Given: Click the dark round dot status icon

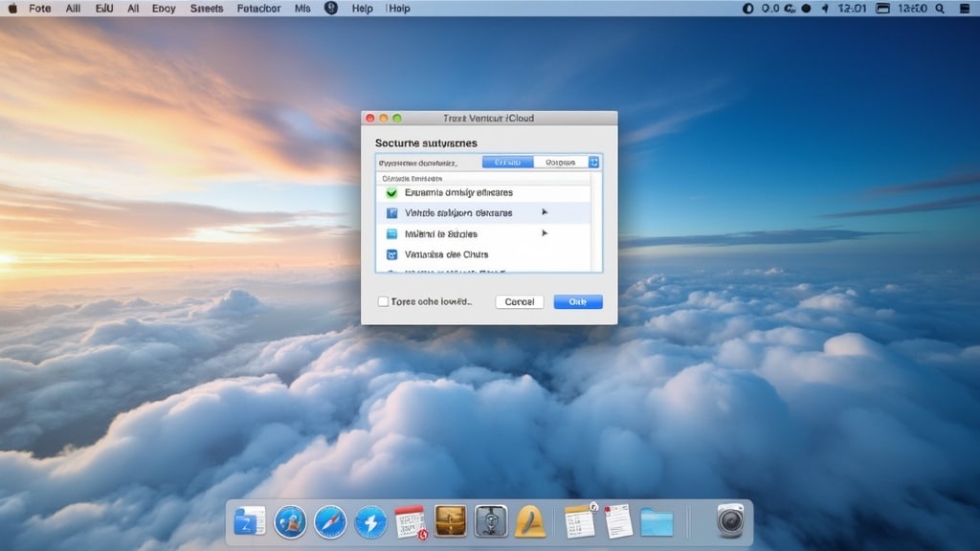Looking at the screenshot, I should [806, 8].
